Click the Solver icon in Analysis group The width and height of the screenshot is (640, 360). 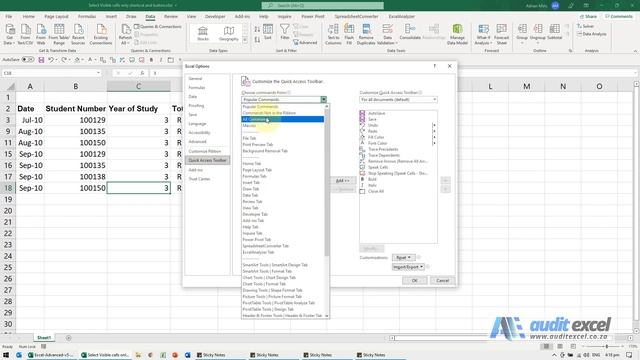(x=586, y=26)
